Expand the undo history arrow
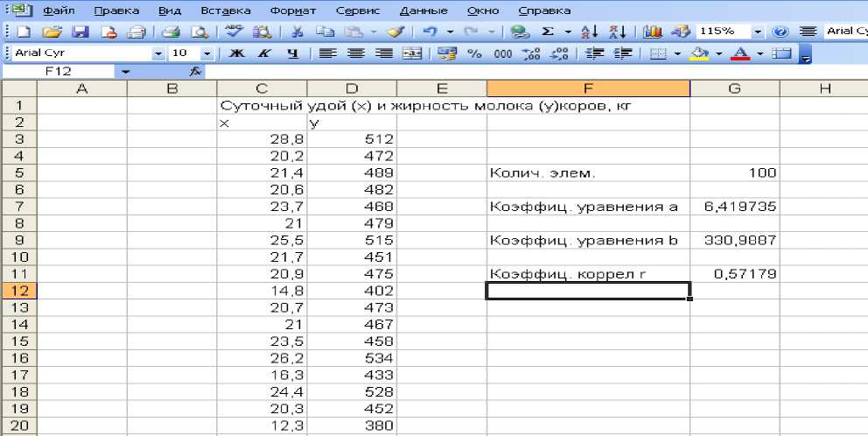 450,32
